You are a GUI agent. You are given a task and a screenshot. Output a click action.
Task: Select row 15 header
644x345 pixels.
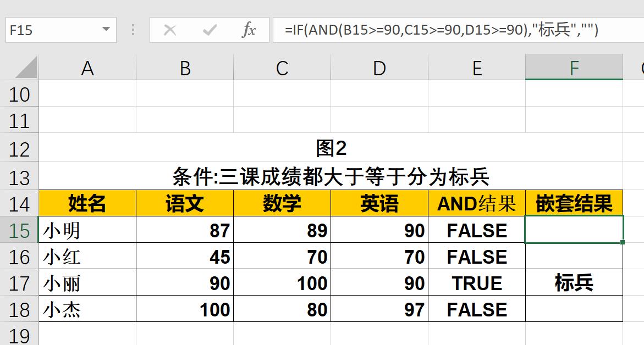(19, 230)
